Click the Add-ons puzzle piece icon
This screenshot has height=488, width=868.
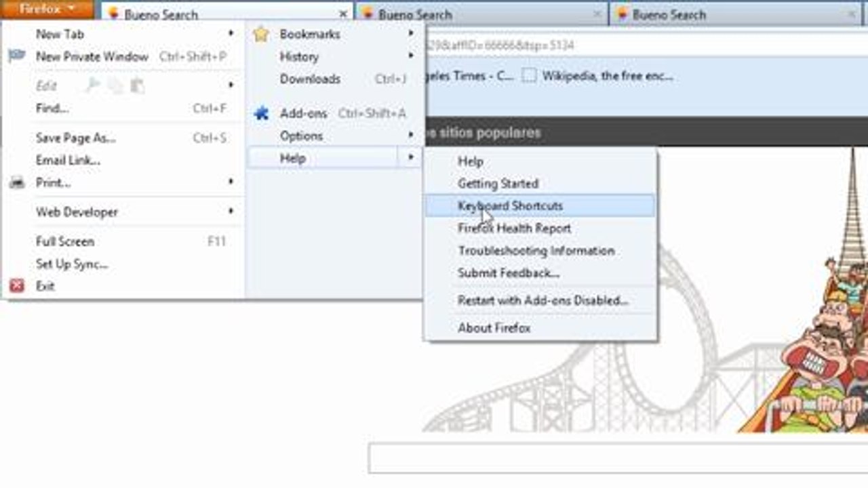point(261,113)
